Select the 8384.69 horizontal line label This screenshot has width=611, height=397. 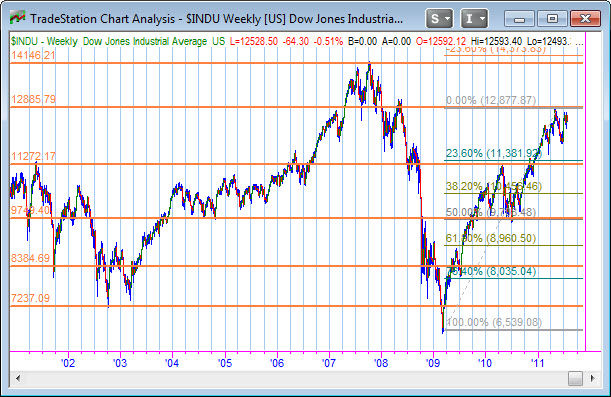(30, 258)
